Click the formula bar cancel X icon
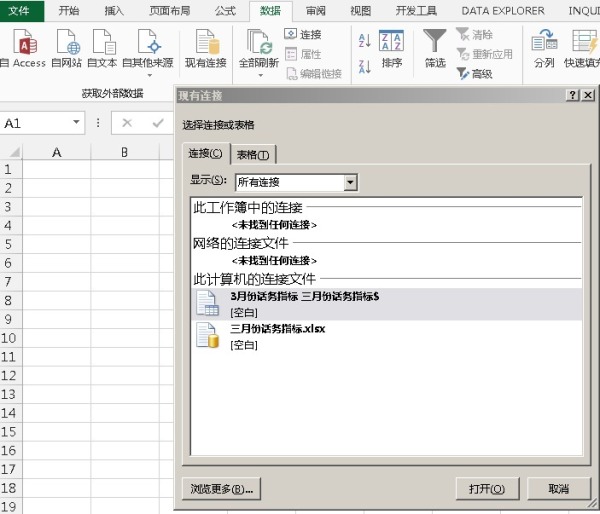 click(127, 123)
